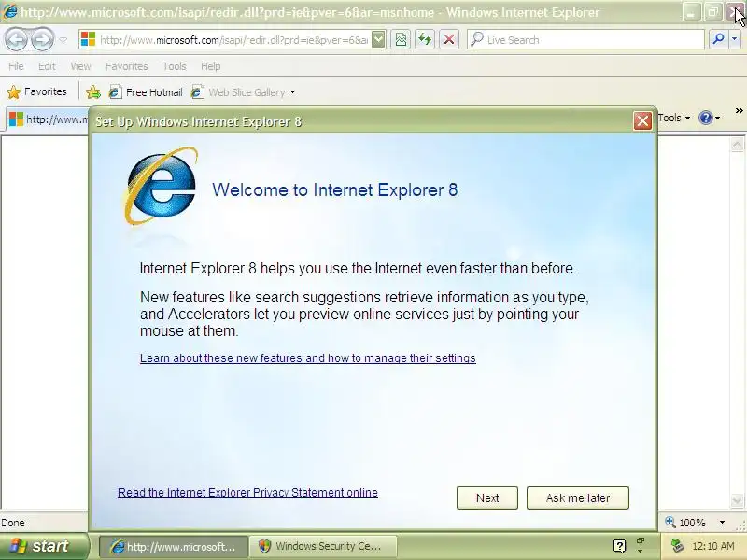
Task: Open the Favorites menu in menu bar
Action: [x=127, y=66]
